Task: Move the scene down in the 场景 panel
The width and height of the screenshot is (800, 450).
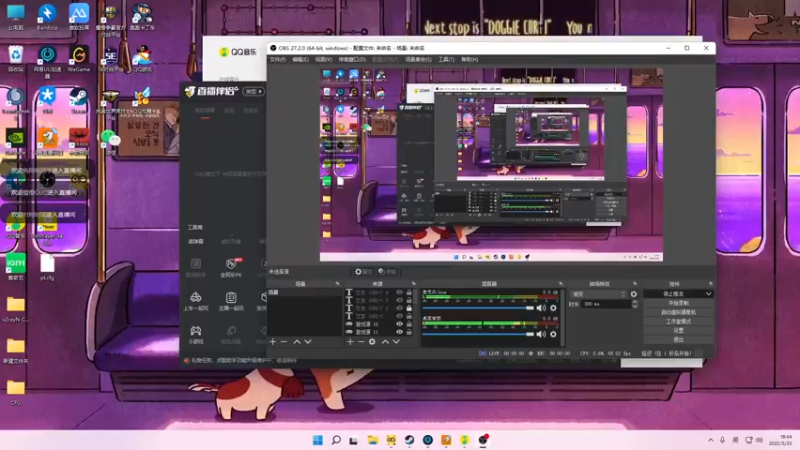Action: (x=308, y=341)
